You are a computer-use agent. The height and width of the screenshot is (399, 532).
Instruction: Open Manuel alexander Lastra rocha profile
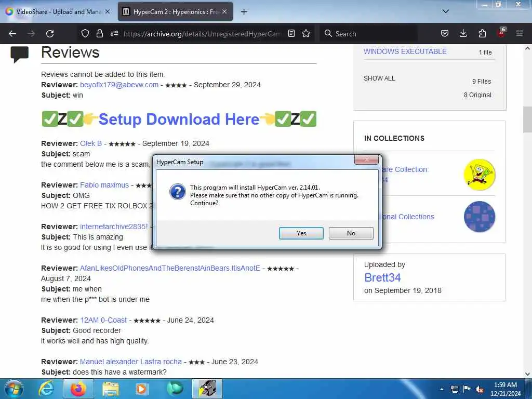click(x=131, y=362)
